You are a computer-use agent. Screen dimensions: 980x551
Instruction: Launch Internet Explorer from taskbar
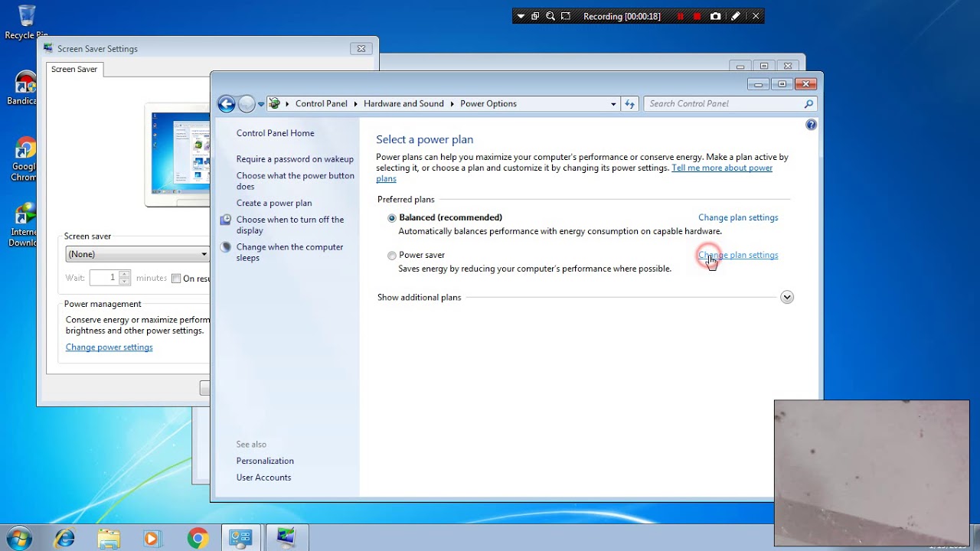(64, 538)
